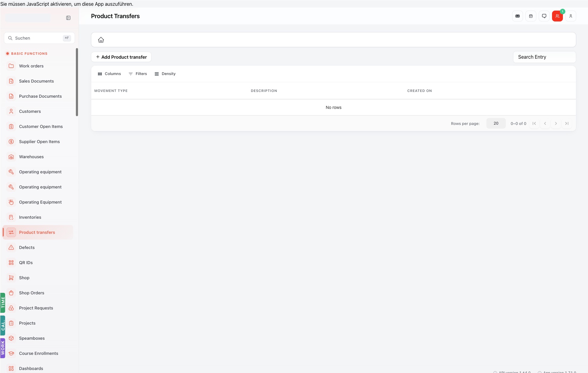Image resolution: width=588 pixels, height=373 pixels.
Task: Click Add Product transfer button
Action: pos(121,57)
